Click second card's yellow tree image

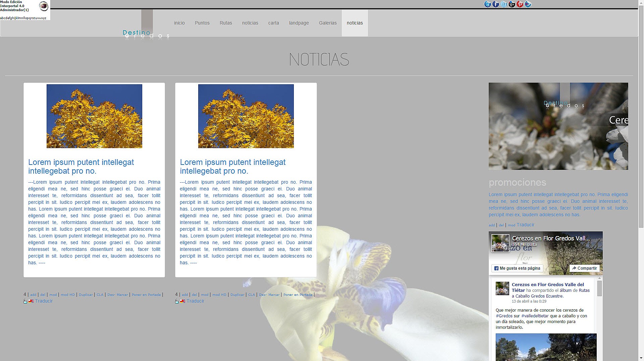point(246,116)
